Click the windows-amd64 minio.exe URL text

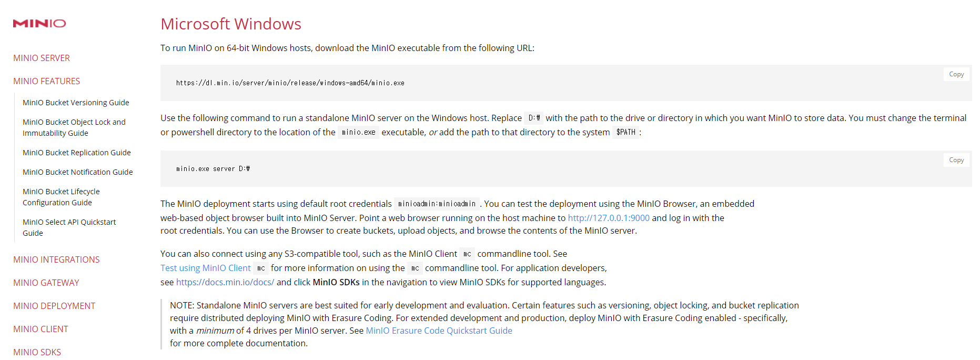click(x=290, y=83)
